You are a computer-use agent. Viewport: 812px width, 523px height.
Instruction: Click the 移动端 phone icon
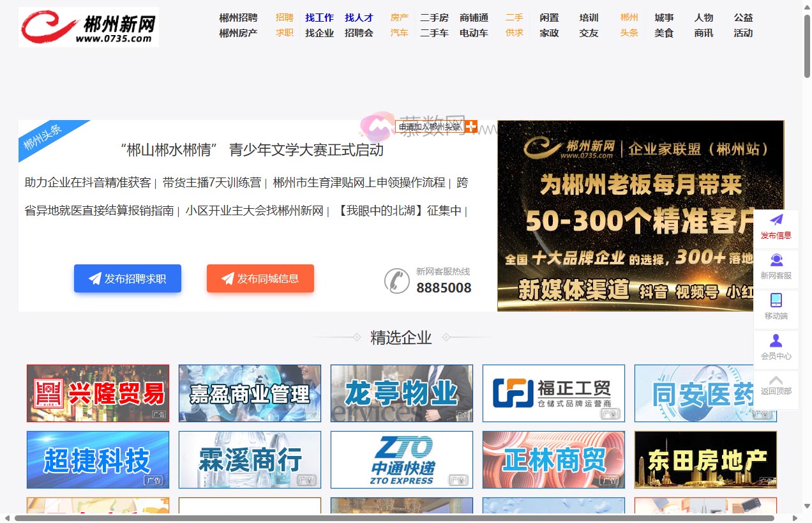pyautogui.click(x=776, y=301)
